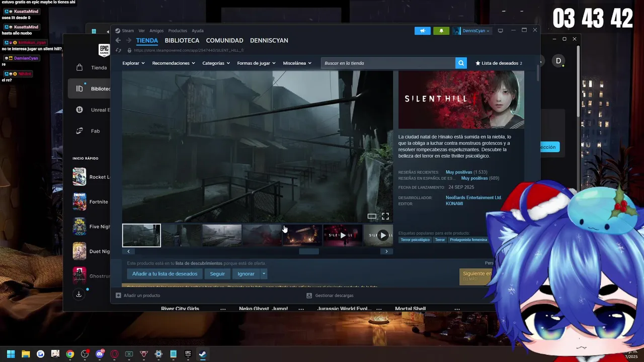Open Biblioteca in Epic Games sidebar
The width and height of the screenshot is (644, 362).
[x=90, y=88]
